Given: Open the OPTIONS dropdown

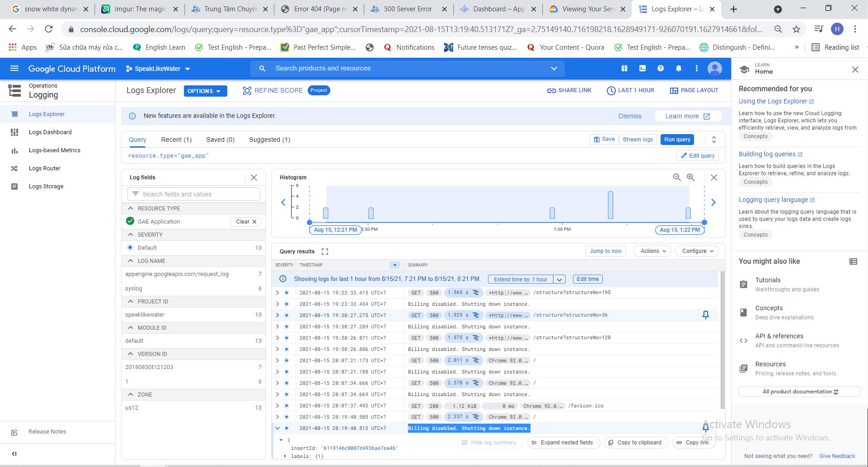Looking at the screenshot, I should (205, 91).
